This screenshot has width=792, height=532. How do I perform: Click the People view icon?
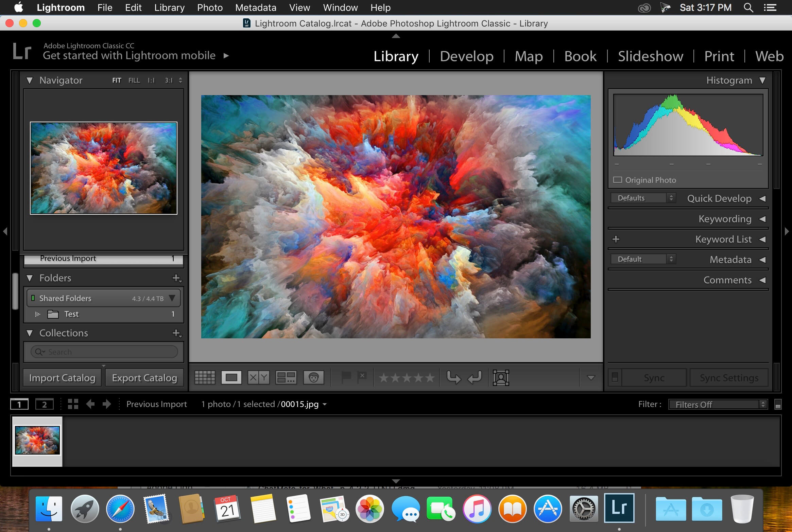pos(313,377)
